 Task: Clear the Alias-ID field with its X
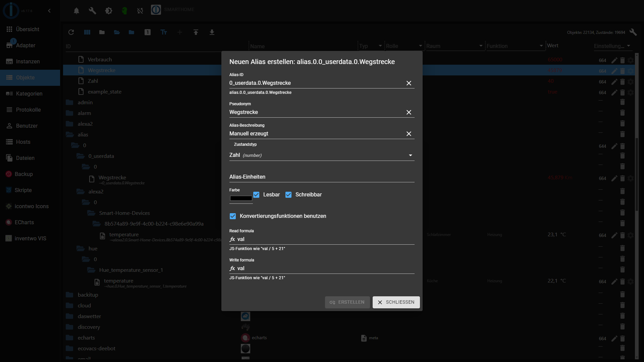coord(409,83)
